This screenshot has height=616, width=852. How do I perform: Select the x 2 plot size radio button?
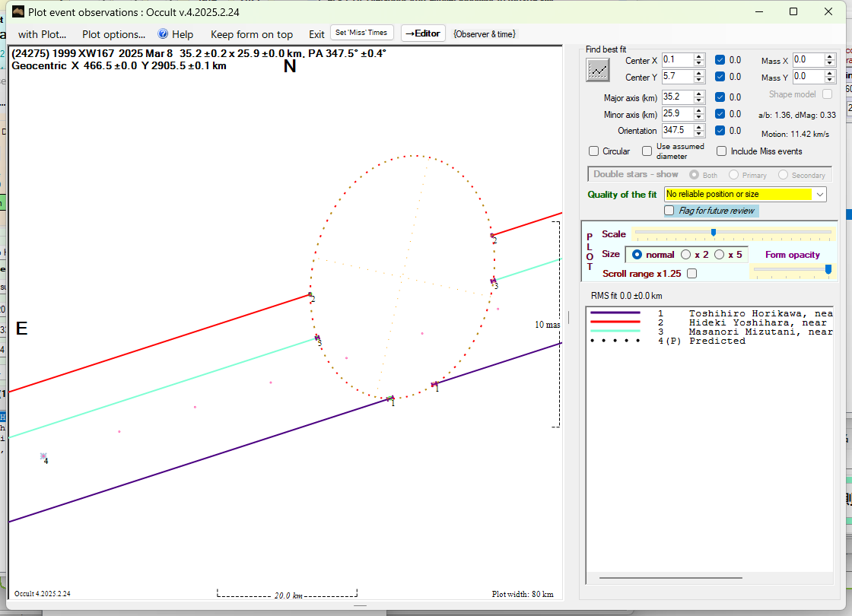tap(685, 255)
